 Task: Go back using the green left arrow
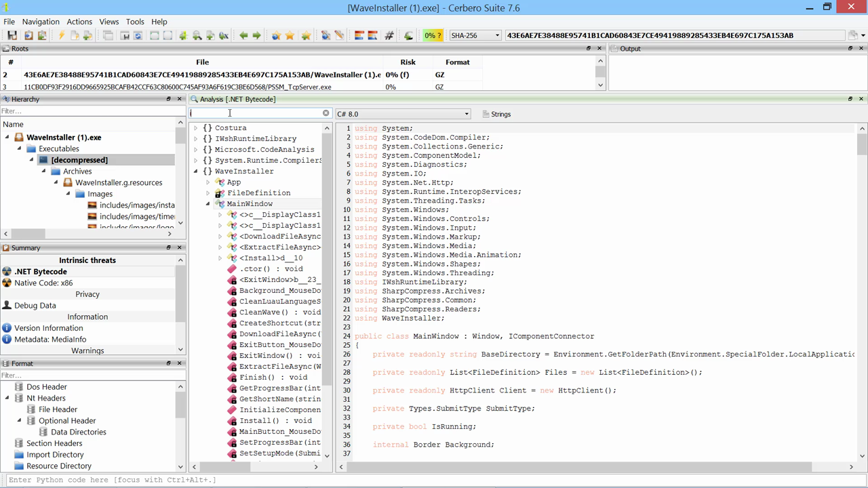(x=243, y=35)
